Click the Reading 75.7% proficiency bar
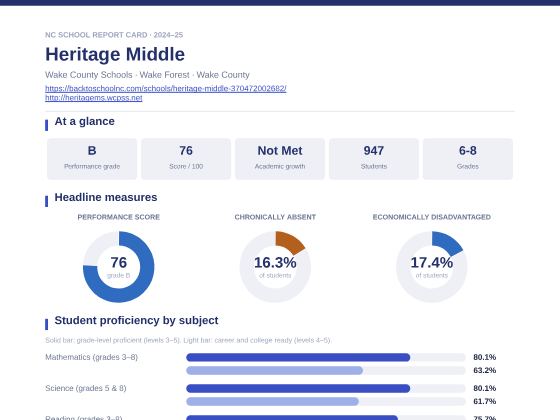The height and width of the screenshot is (420, 560). click(x=326, y=418)
